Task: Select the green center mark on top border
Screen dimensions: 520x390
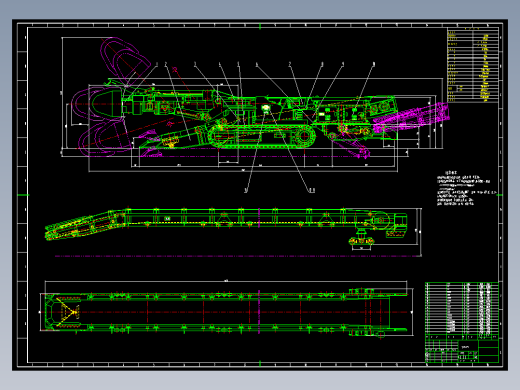Action: click(260, 26)
